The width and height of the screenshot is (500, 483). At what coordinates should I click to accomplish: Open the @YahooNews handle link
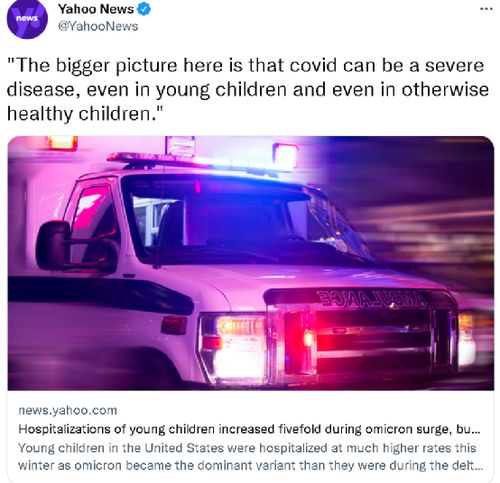98,27
